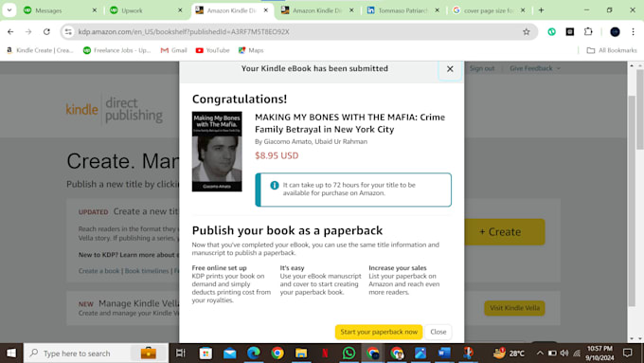This screenshot has width=644, height=363.
Task: Open weather widget showing 28°C
Action: [509, 354]
